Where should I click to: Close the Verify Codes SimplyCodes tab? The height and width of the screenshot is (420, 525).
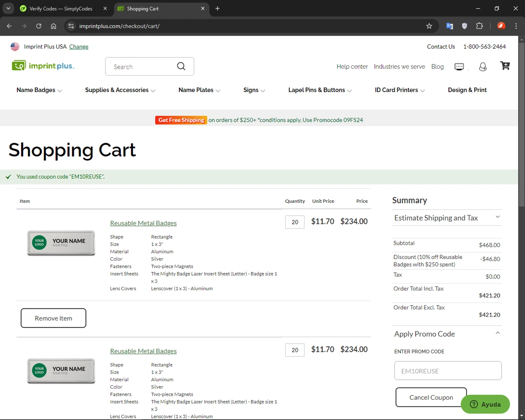[105, 8]
